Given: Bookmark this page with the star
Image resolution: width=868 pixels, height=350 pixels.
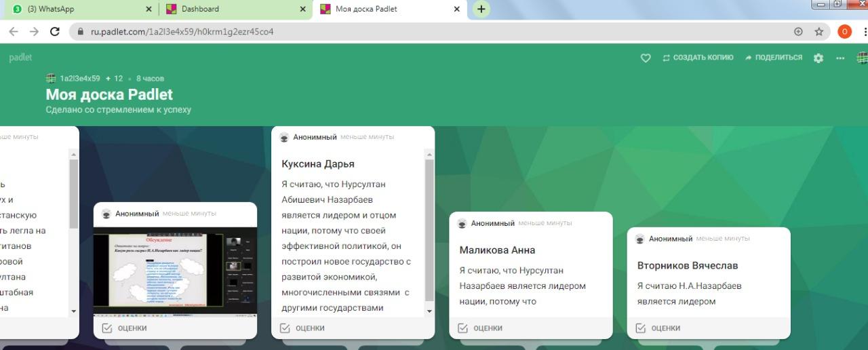Looking at the screenshot, I should (x=818, y=32).
